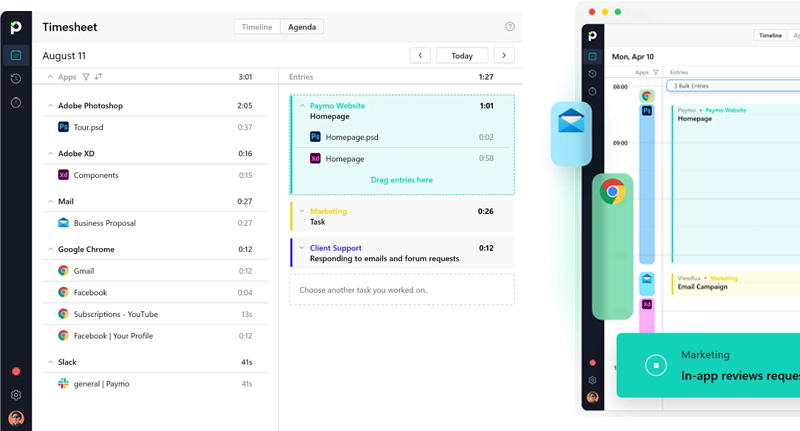Collapse the Adobe XD group
The width and height of the screenshot is (800, 431).
pos(50,154)
